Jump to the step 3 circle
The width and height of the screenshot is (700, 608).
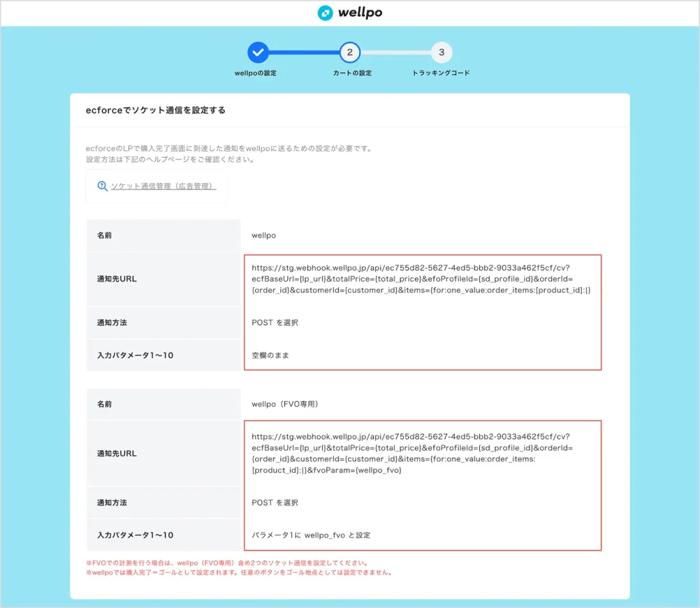pos(442,52)
